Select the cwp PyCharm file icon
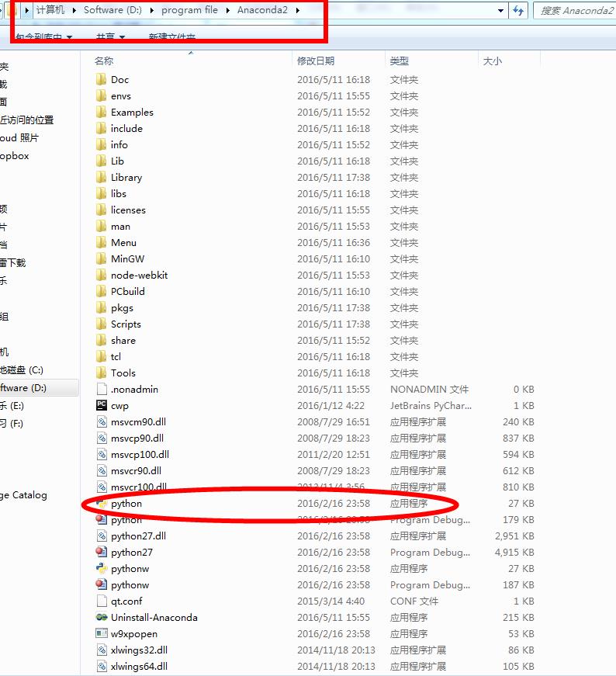The height and width of the screenshot is (676, 616). point(102,405)
